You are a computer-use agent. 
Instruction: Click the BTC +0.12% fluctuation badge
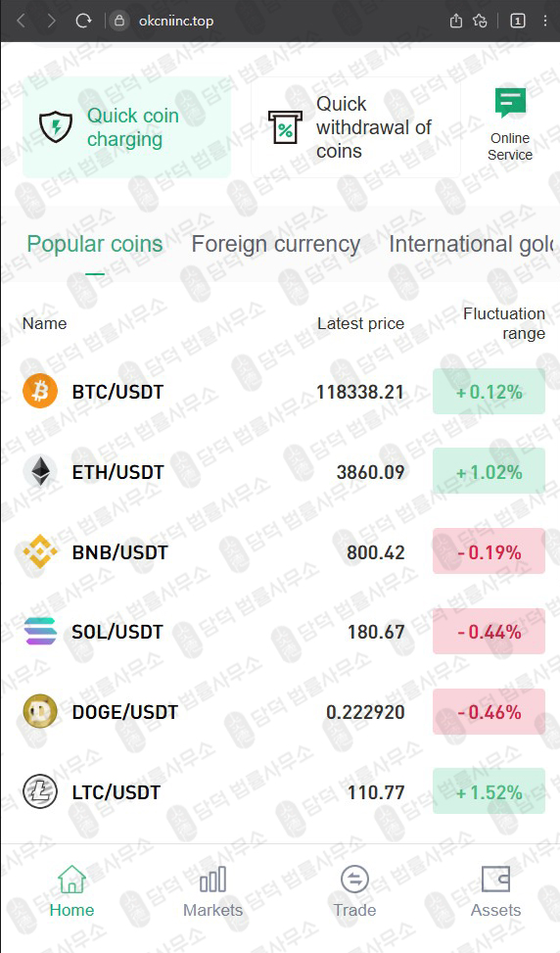(489, 392)
